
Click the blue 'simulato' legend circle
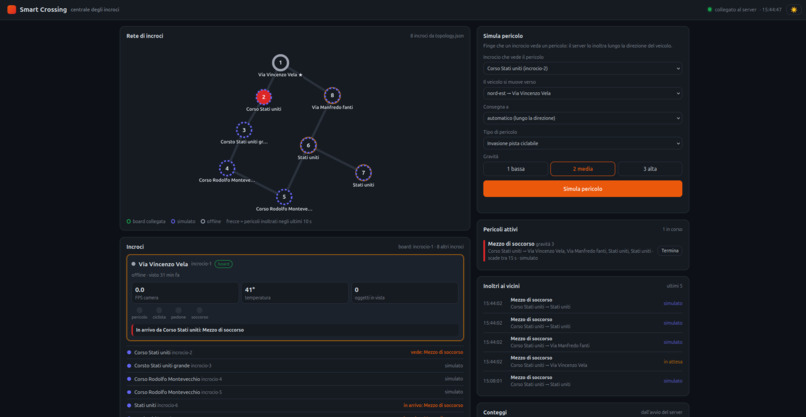(x=173, y=221)
